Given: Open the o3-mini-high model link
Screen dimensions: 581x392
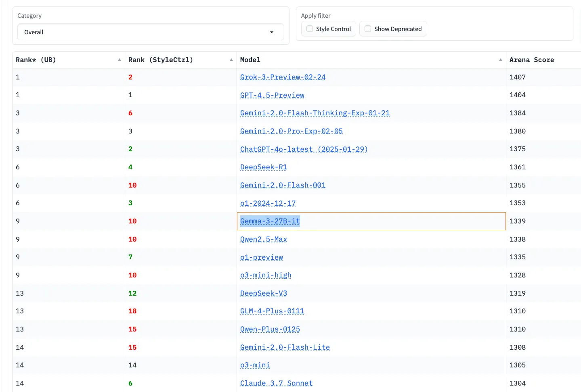Looking at the screenshot, I should click(x=266, y=275).
